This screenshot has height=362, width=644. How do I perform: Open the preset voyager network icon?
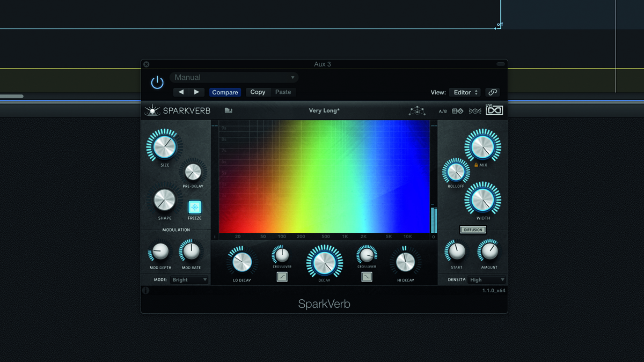pos(417,111)
